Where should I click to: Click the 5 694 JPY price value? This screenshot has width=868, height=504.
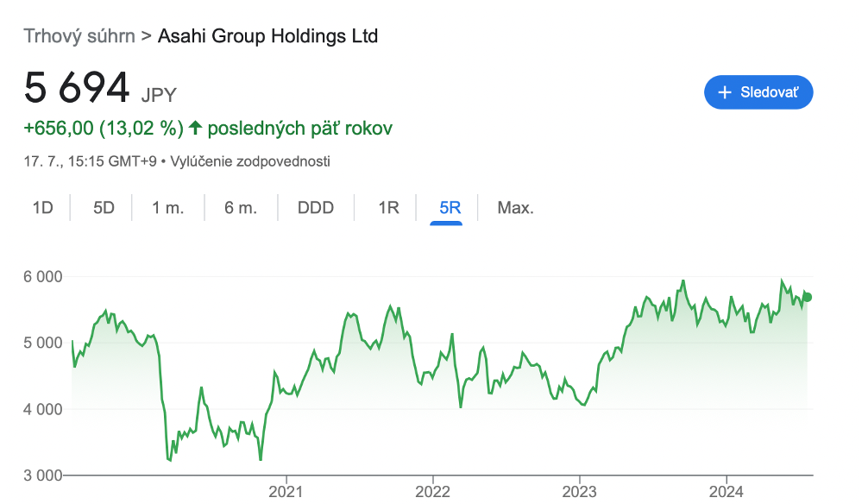click(77, 89)
